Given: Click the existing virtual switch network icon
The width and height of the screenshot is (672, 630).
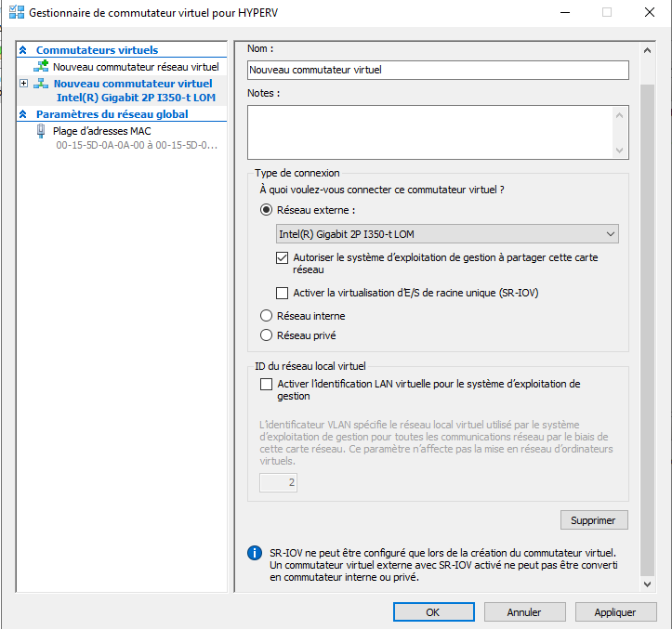Looking at the screenshot, I should (x=41, y=85).
